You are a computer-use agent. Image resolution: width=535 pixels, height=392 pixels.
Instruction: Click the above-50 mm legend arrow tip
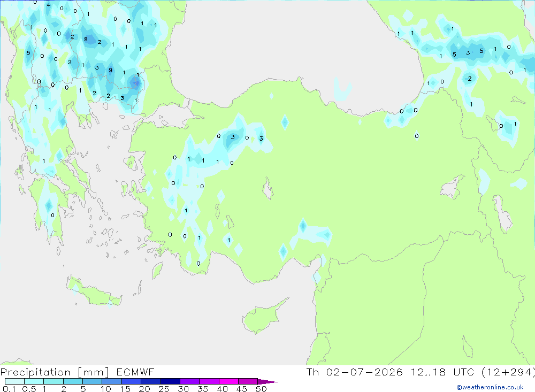[268, 382]
